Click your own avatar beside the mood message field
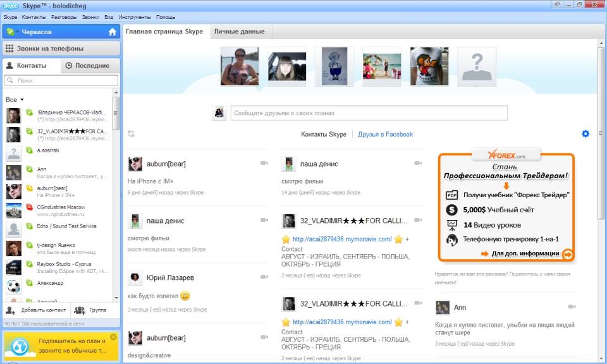 pos(219,112)
